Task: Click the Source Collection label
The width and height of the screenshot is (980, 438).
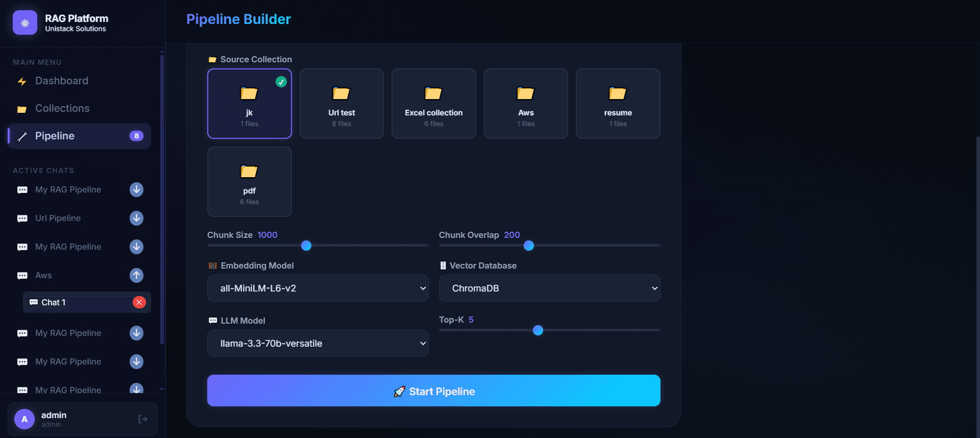Action: [256, 59]
